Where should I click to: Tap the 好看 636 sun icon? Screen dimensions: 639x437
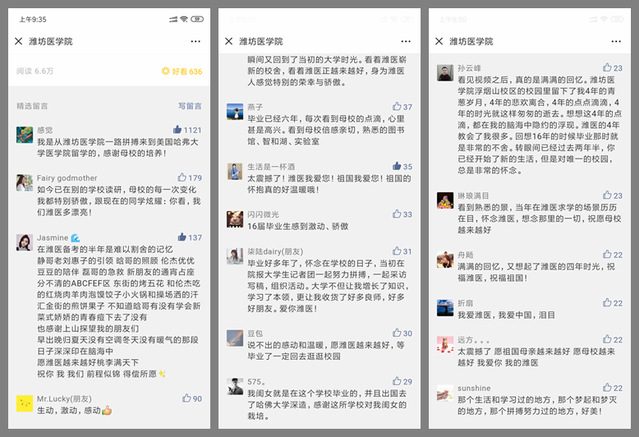(x=166, y=72)
